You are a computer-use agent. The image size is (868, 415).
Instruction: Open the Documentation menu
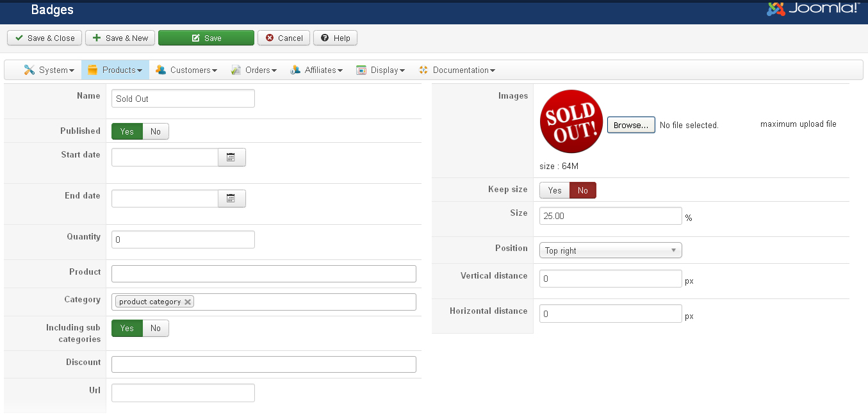[x=457, y=70]
